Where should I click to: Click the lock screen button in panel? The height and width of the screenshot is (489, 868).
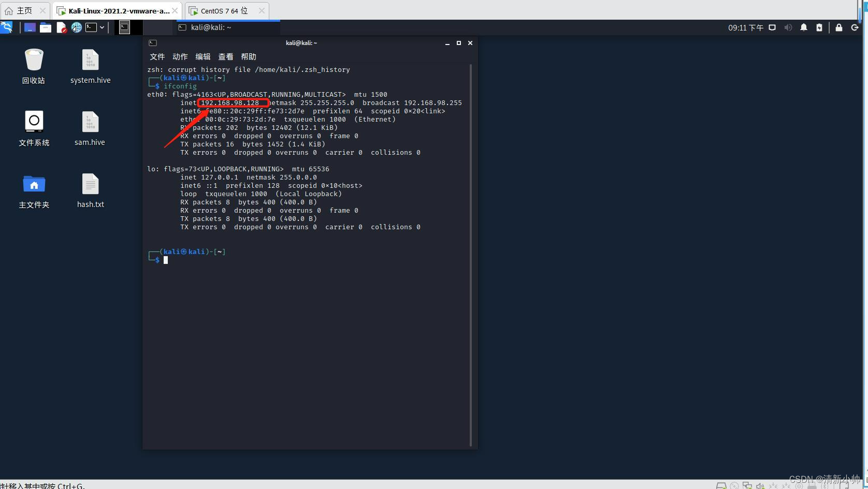839,27
